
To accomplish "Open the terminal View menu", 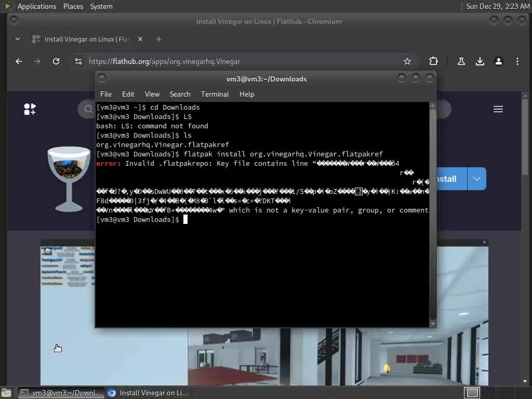I will pyautogui.click(x=152, y=95).
